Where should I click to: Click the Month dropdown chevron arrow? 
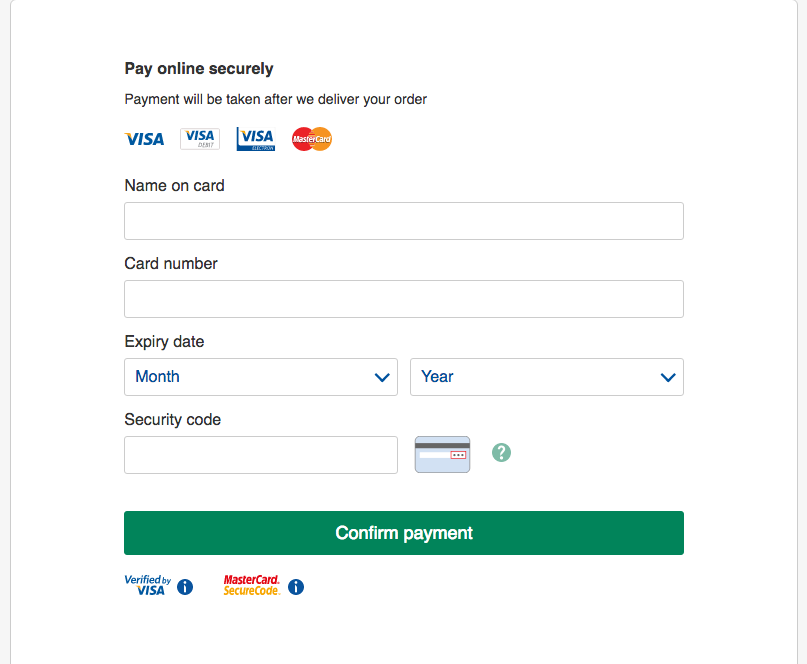click(382, 377)
